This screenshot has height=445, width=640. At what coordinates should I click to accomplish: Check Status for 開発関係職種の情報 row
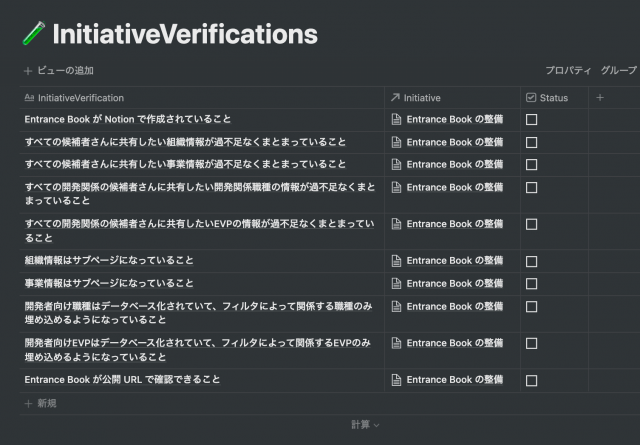(531, 188)
